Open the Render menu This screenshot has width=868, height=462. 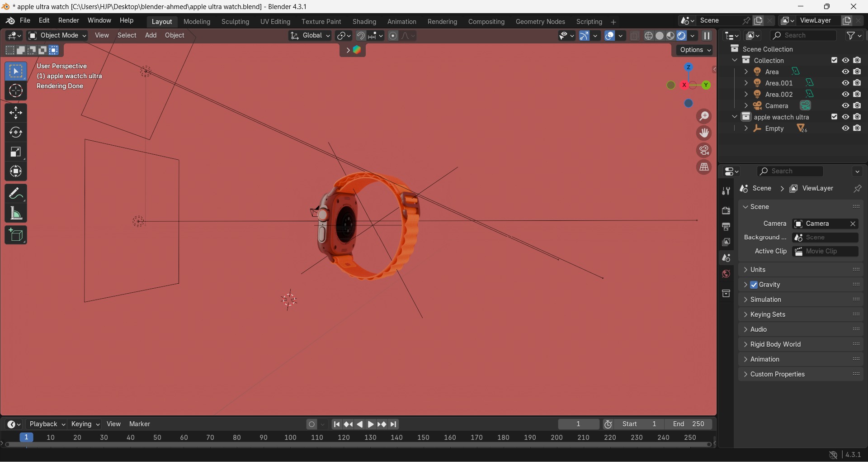click(x=69, y=21)
